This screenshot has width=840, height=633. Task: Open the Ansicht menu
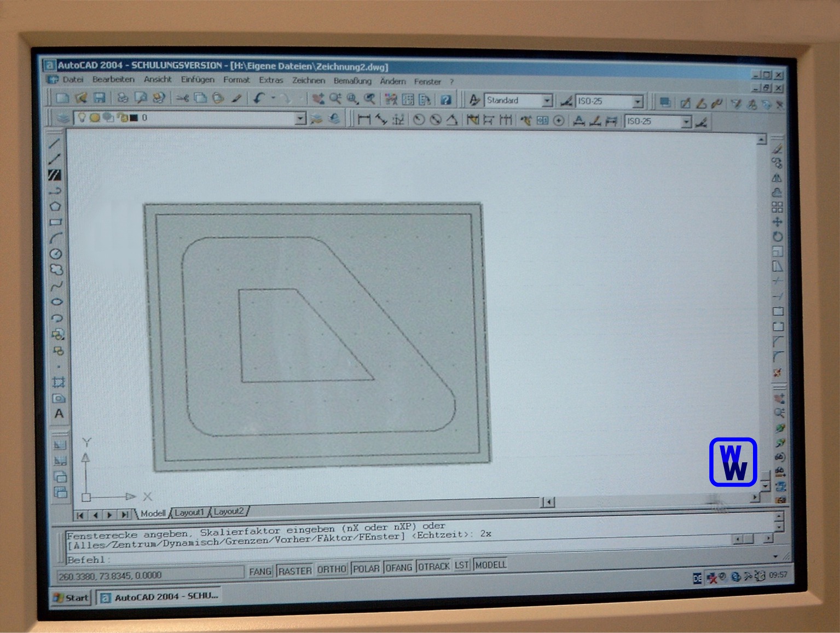click(x=158, y=79)
